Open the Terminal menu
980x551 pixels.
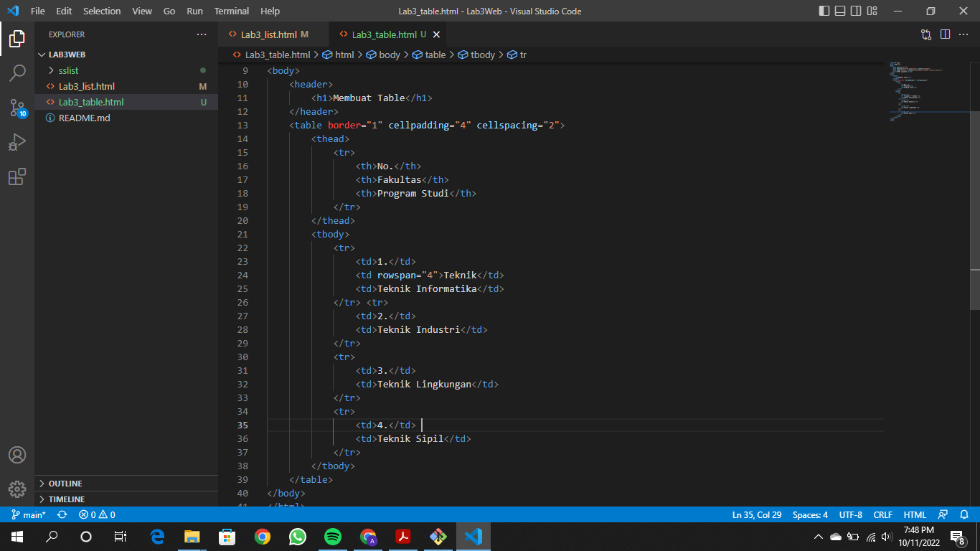point(232,11)
